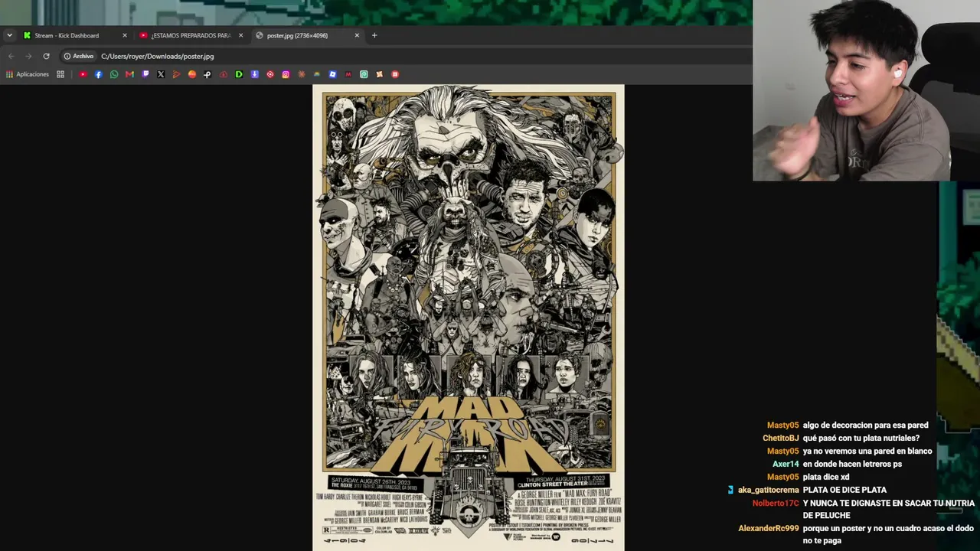980x551 pixels.
Task: Click chat message 'ya no veremos una pared en blanco'
Action: point(867,452)
